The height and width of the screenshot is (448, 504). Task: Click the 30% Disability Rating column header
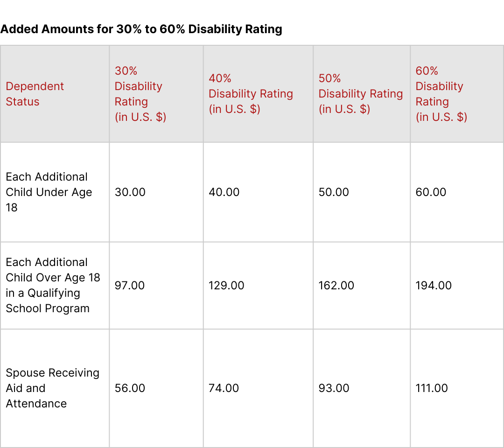click(140, 94)
